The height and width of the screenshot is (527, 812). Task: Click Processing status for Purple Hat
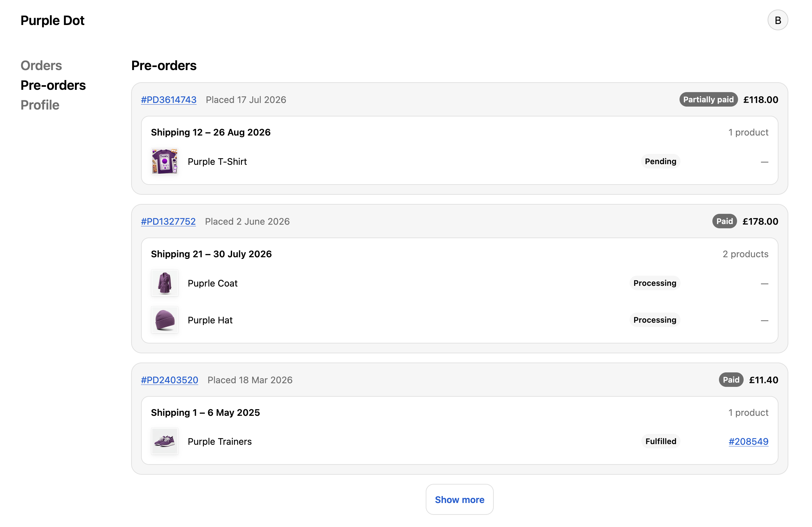(x=655, y=320)
